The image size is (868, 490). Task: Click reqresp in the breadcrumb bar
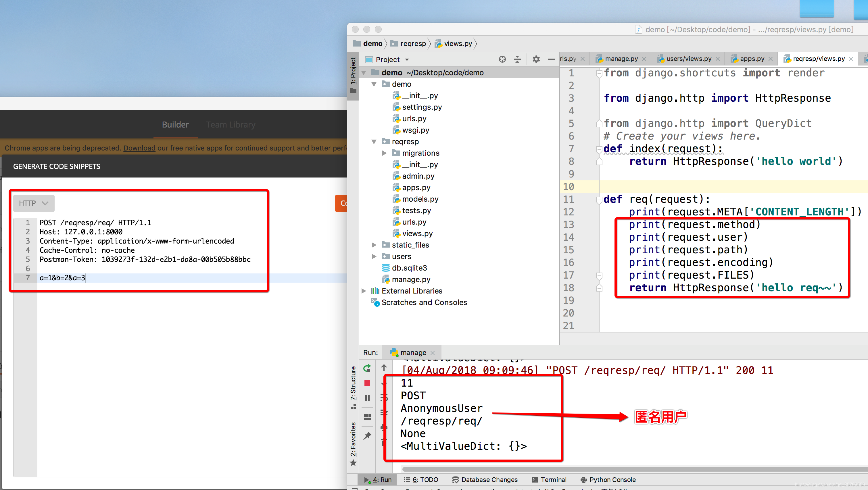pyautogui.click(x=409, y=43)
